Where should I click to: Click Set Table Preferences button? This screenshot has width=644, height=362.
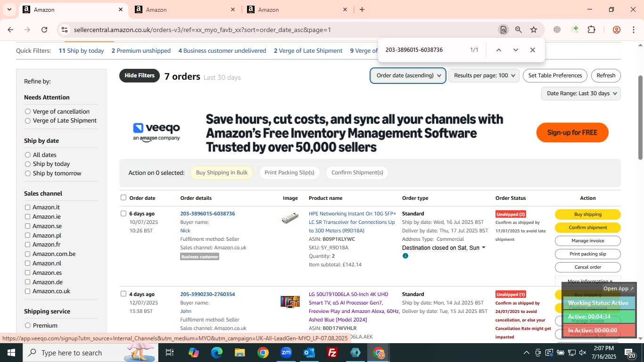click(x=555, y=75)
